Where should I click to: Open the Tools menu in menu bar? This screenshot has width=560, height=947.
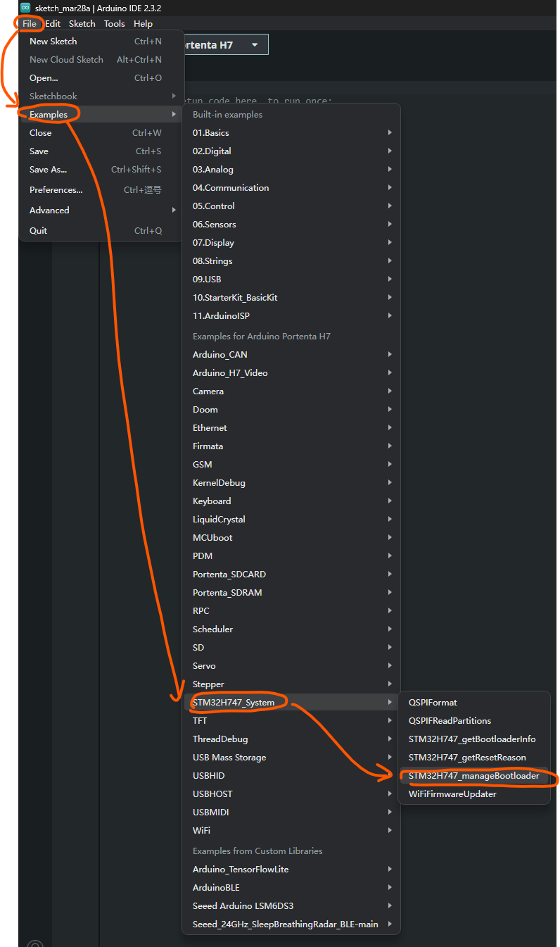point(114,23)
